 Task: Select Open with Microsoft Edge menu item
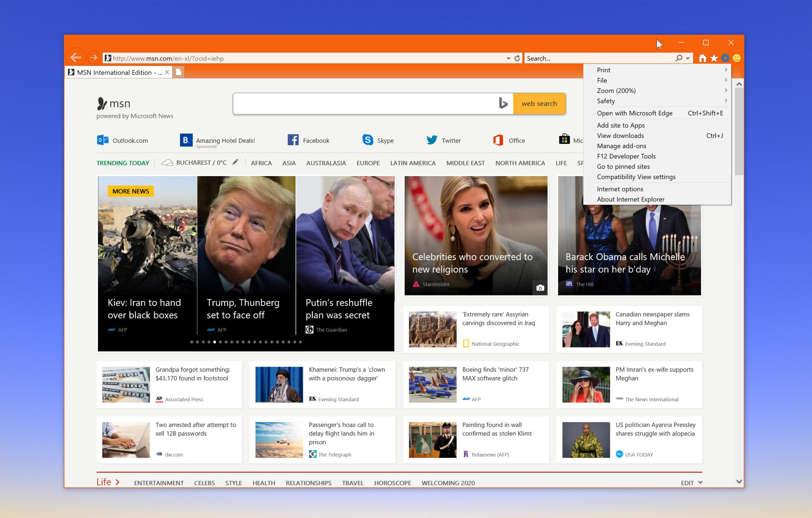pos(657,113)
